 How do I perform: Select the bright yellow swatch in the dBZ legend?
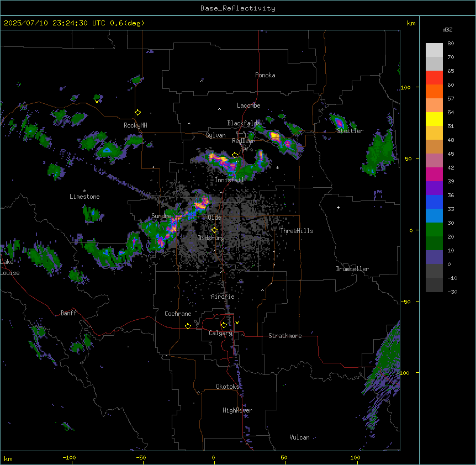(x=434, y=119)
